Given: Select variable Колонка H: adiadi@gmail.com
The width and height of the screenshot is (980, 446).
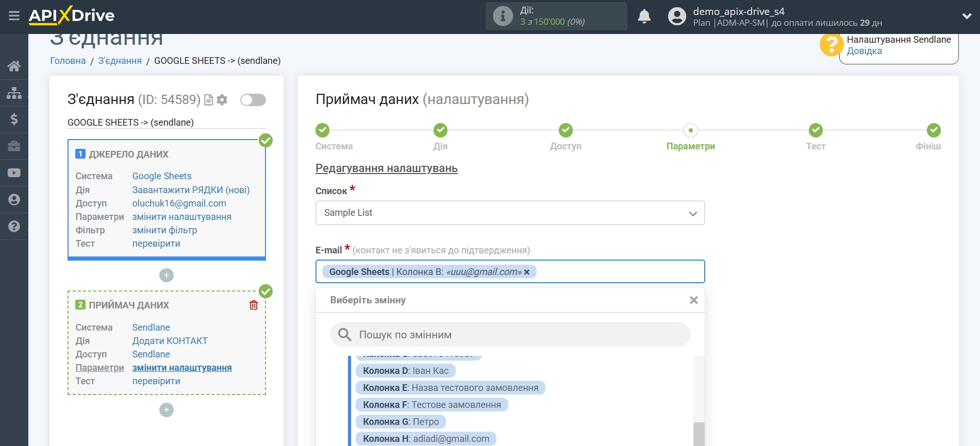Looking at the screenshot, I should tap(426, 439).
